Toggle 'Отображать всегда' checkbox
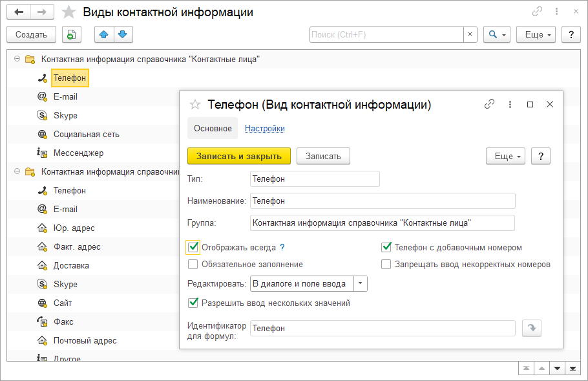Image resolution: width=588 pixels, height=381 pixels. (193, 247)
